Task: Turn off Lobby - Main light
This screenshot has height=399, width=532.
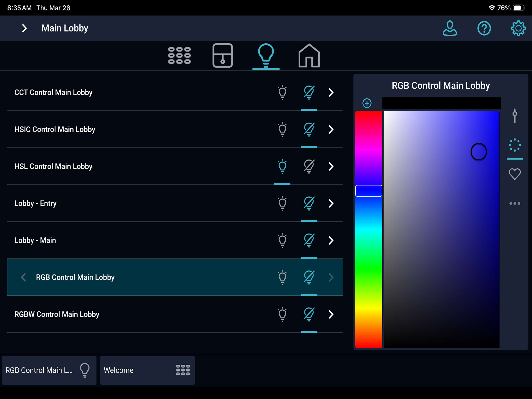Action: tap(309, 240)
